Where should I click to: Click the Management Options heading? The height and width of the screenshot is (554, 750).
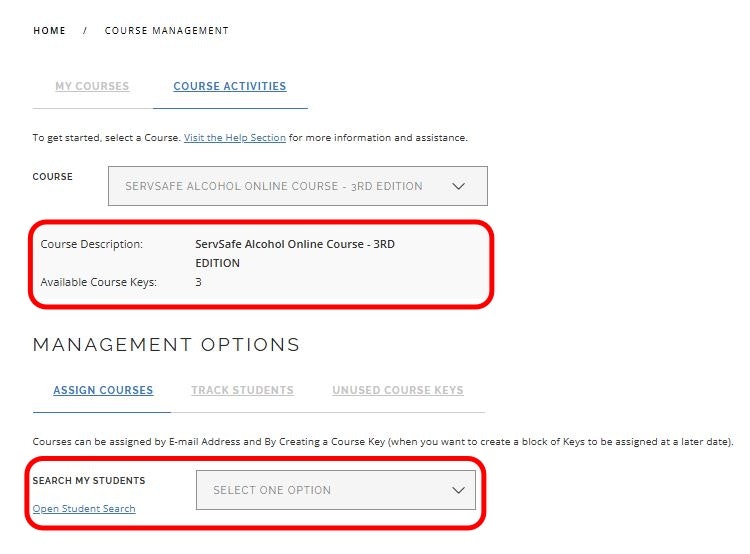[166, 345]
